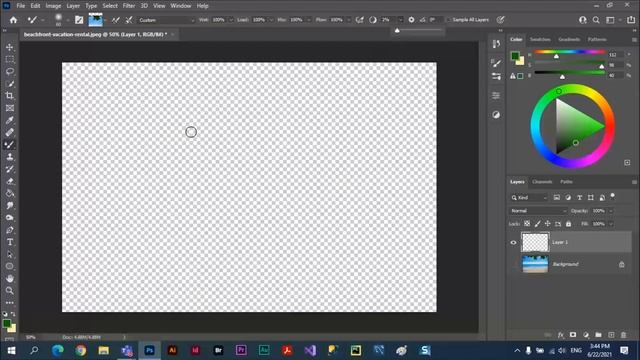Image resolution: width=640 pixels, height=360 pixels.
Task: Open the layer Fill dropdown arrow
Action: coord(611,224)
